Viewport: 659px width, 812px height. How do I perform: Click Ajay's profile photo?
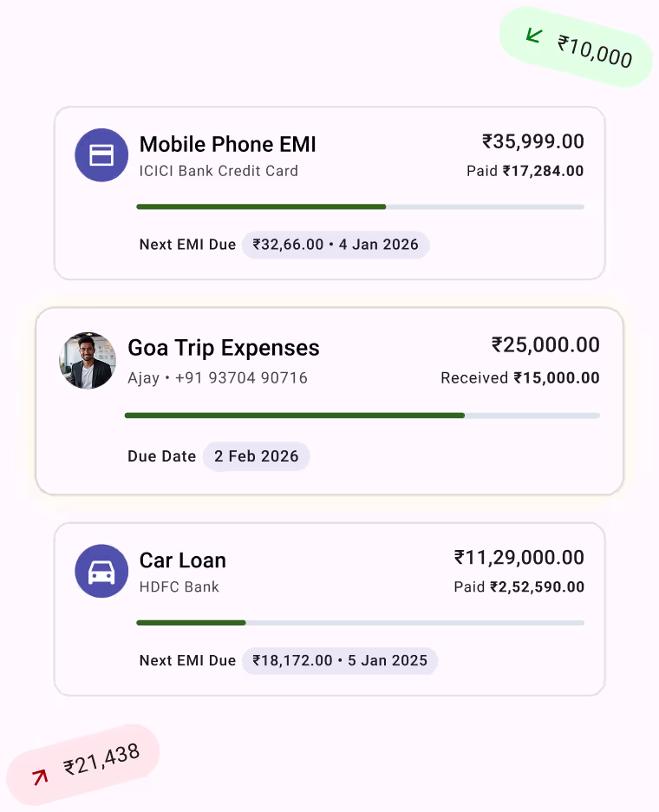[x=88, y=360]
